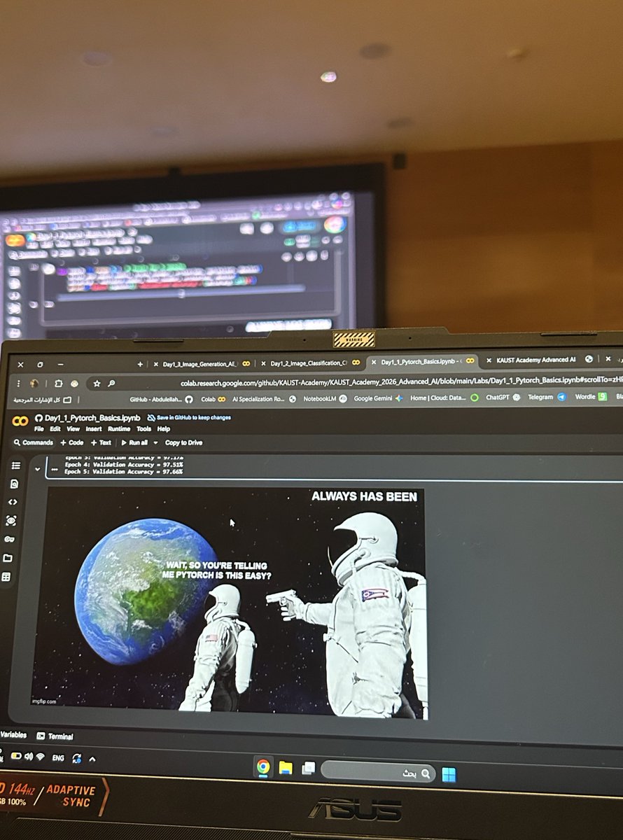The image size is (623, 840).
Task: Click the Windows Start button
Action: pyautogui.click(x=449, y=775)
